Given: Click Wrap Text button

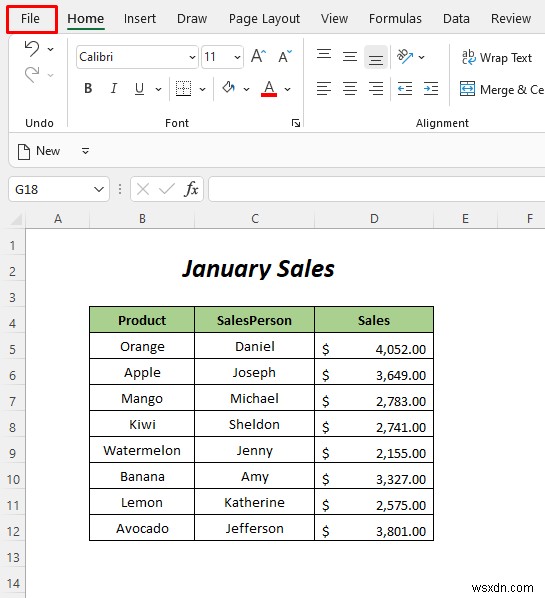Looking at the screenshot, I should (x=496, y=58).
